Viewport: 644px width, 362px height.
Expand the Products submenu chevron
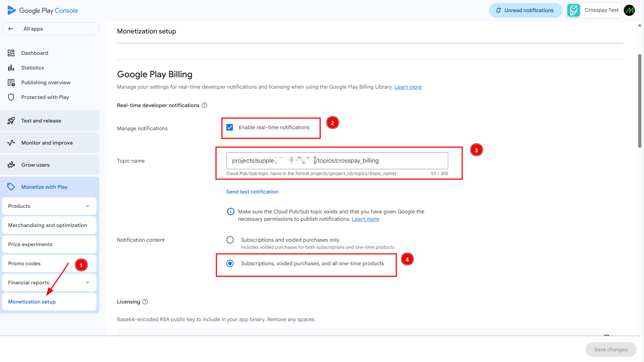coord(88,206)
